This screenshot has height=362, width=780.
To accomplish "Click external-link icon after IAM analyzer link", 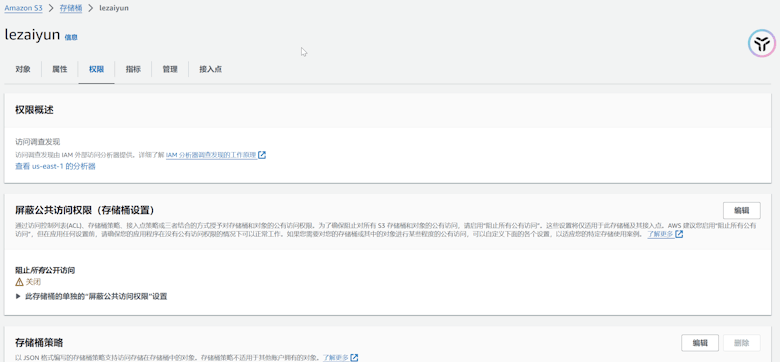I will 262,155.
